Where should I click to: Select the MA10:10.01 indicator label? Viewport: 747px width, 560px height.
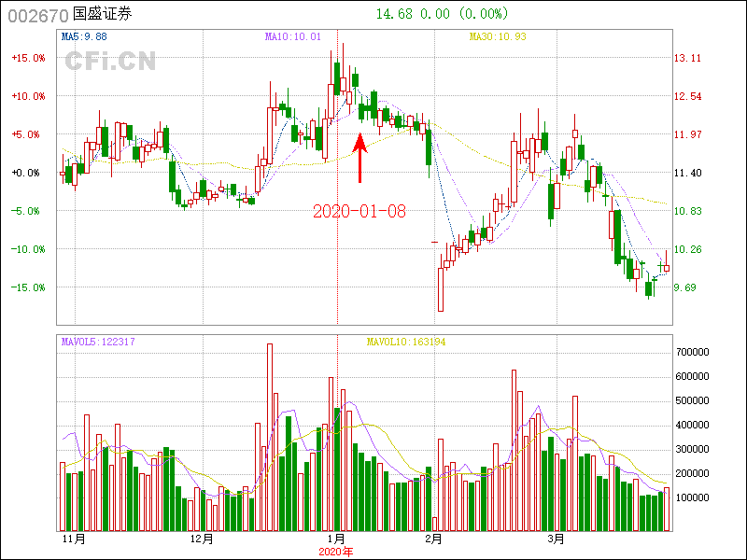[x=293, y=36]
